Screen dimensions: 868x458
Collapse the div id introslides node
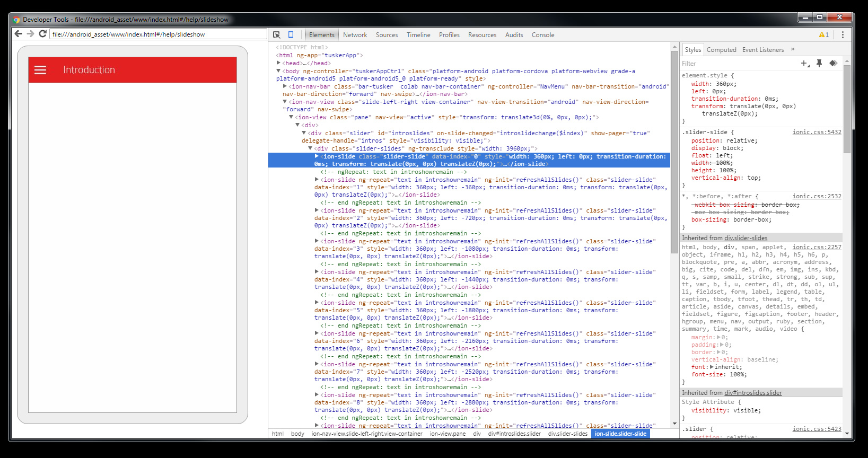[x=304, y=133]
